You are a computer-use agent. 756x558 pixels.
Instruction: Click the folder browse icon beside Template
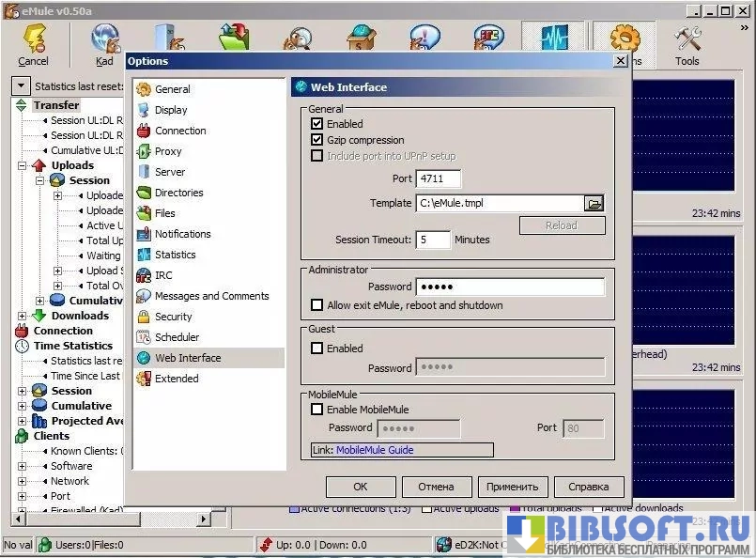tap(594, 203)
